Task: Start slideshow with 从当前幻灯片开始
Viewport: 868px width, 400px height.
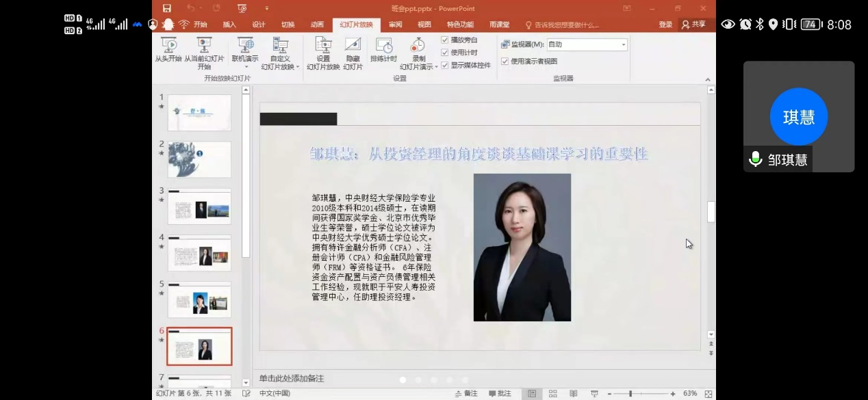Action: point(204,46)
